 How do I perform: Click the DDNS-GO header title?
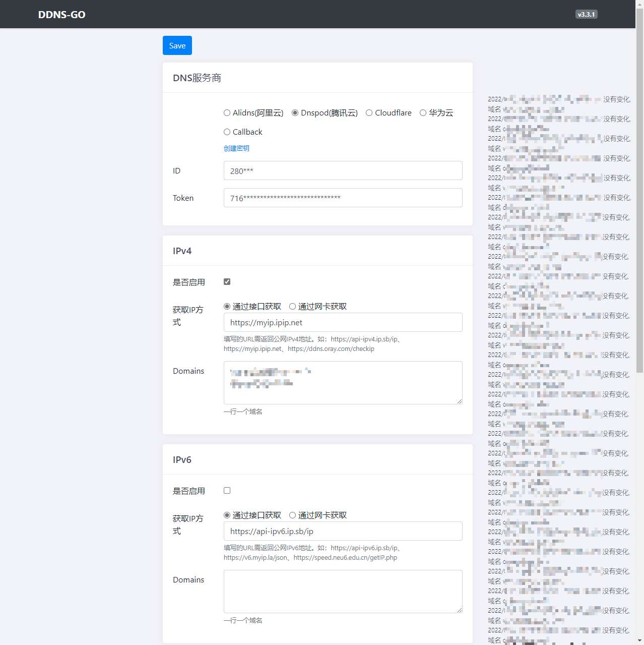[62, 15]
